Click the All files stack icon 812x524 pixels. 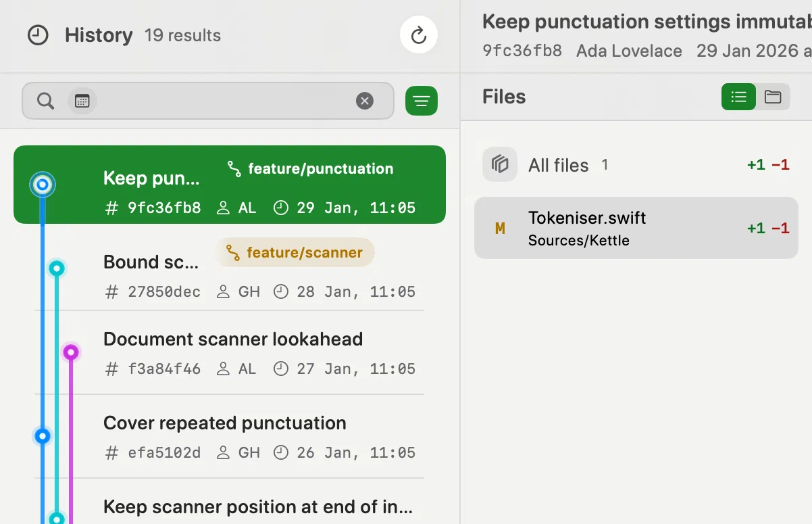click(x=500, y=164)
